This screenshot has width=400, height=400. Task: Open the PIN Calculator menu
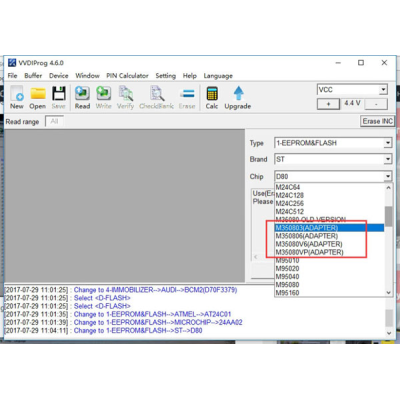coord(127,76)
